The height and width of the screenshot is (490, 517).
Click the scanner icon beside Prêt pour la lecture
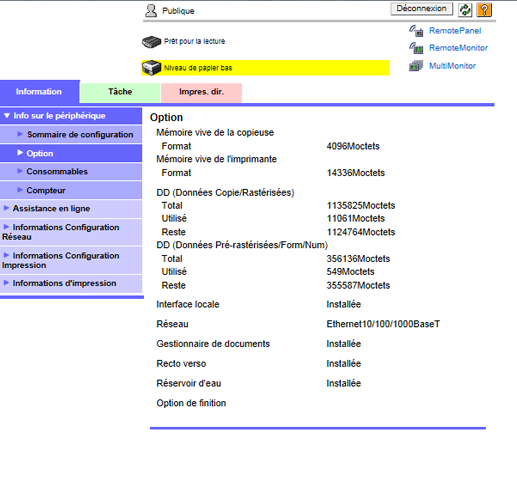tap(151, 42)
